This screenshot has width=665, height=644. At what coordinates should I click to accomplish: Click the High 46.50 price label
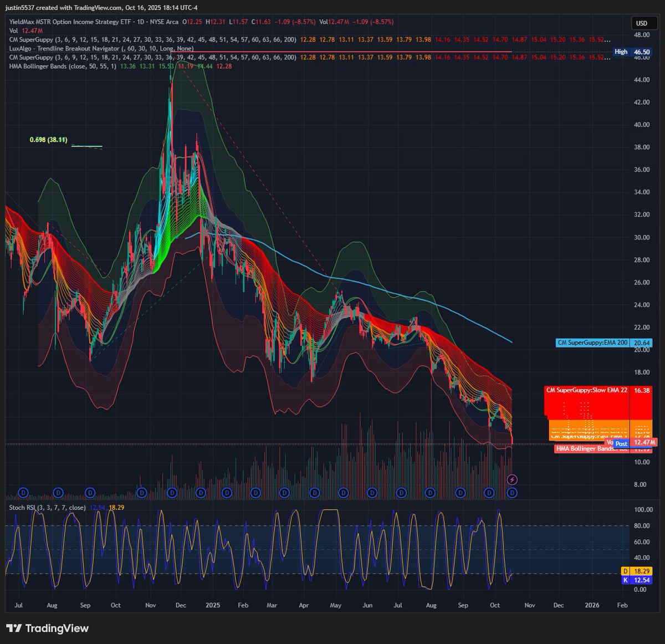pyautogui.click(x=632, y=52)
